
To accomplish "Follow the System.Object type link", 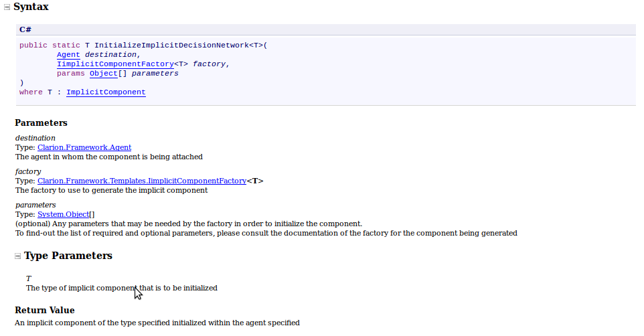I will (x=64, y=214).
